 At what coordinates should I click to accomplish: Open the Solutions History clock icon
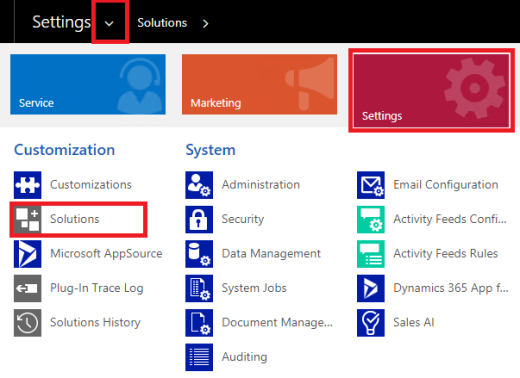[28, 323]
